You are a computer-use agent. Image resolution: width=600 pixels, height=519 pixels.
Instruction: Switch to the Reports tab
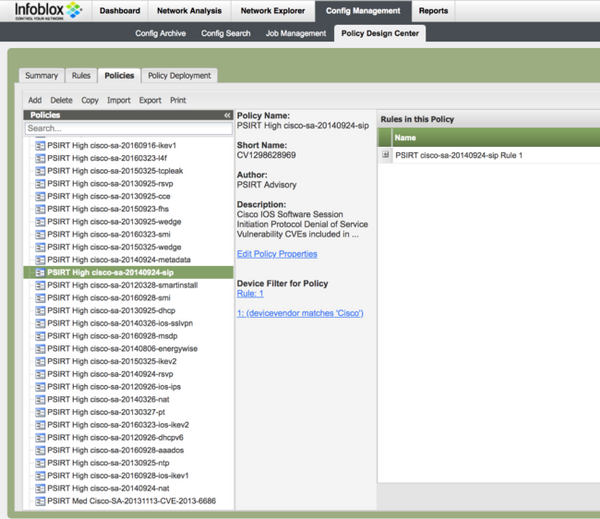(433, 11)
